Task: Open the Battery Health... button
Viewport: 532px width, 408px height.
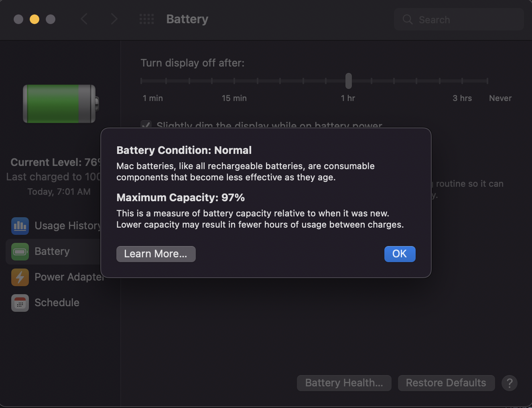Action: point(344,383)
